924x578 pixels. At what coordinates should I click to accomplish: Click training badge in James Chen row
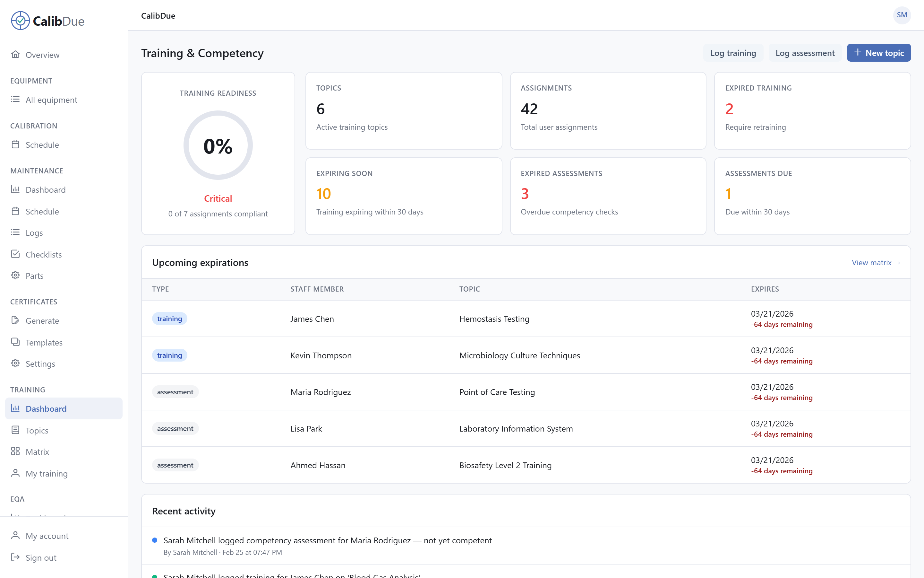click(169, 319)
